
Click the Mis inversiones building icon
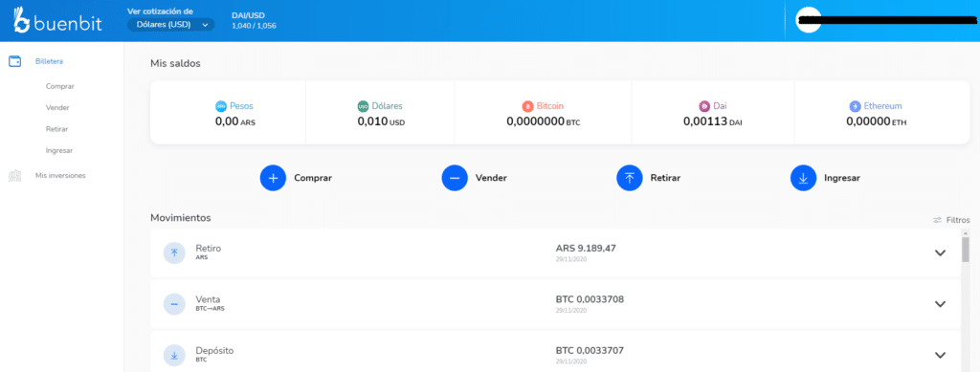point(15,175)
